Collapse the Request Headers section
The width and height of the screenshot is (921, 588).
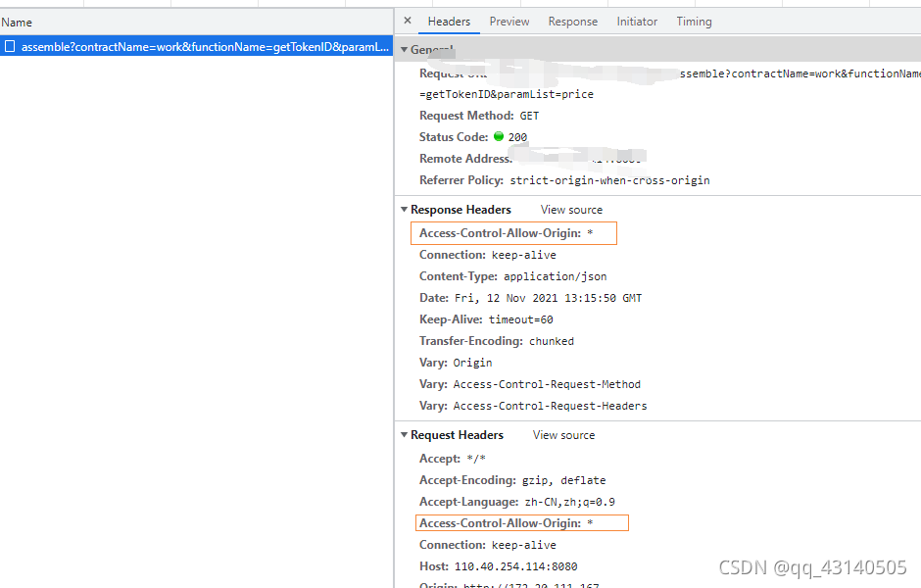(404, 435)
